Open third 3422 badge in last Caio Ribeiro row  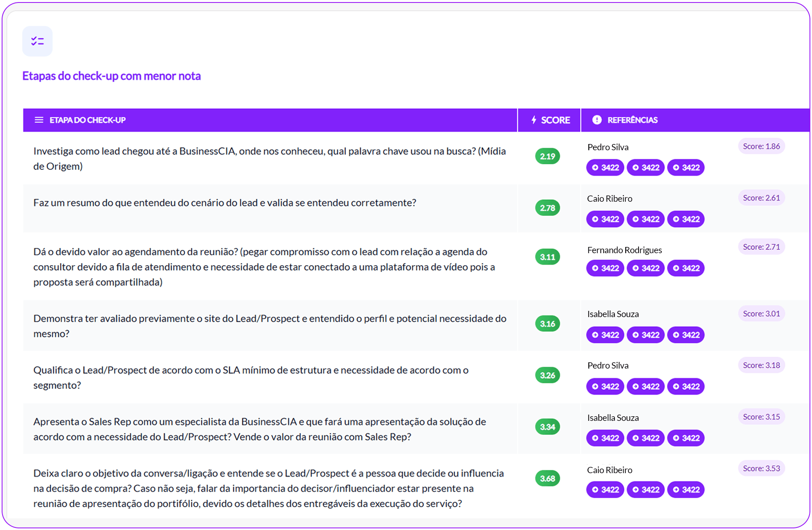[686, 490]
